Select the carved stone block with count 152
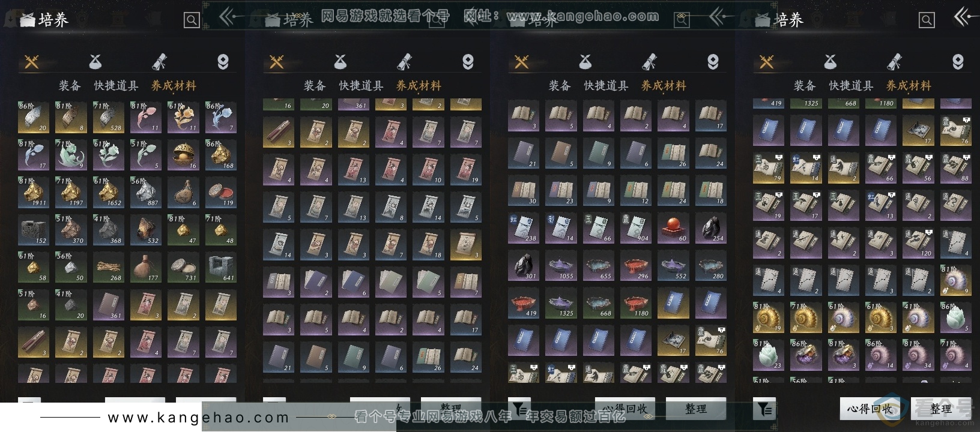The image size is (980, 432). pyautogui.click(x=33, y=230)
